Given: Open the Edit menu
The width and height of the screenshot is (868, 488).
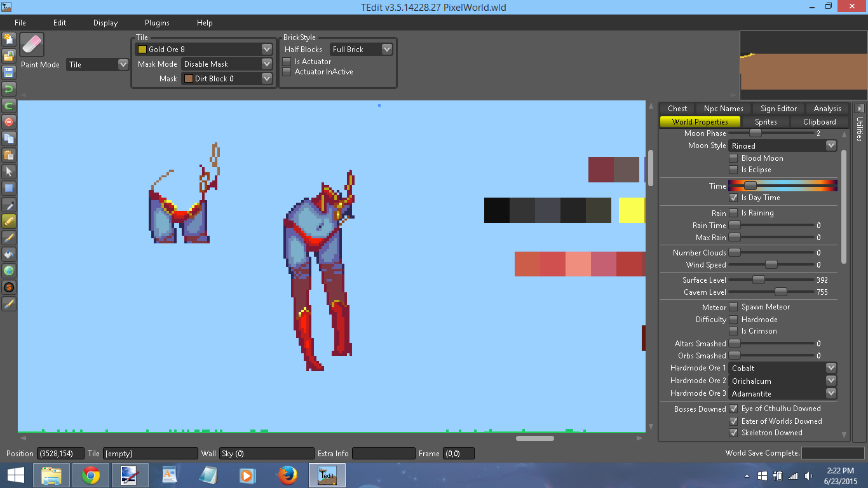Looking at the screenshot, I should [x=60, y=22].
